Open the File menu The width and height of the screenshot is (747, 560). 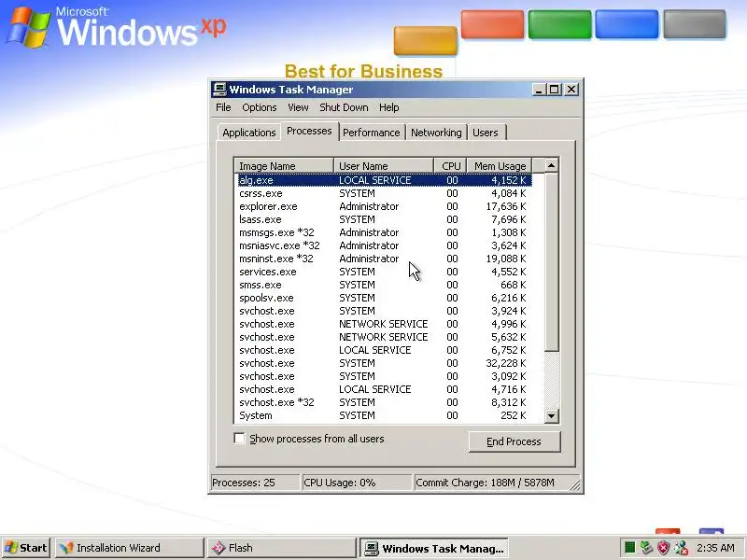point(223,107)
